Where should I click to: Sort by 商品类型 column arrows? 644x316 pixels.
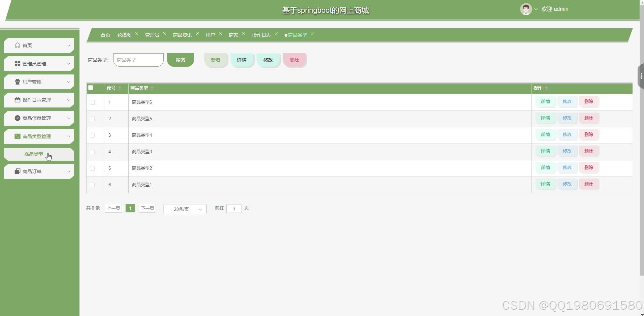click(152, 88)
